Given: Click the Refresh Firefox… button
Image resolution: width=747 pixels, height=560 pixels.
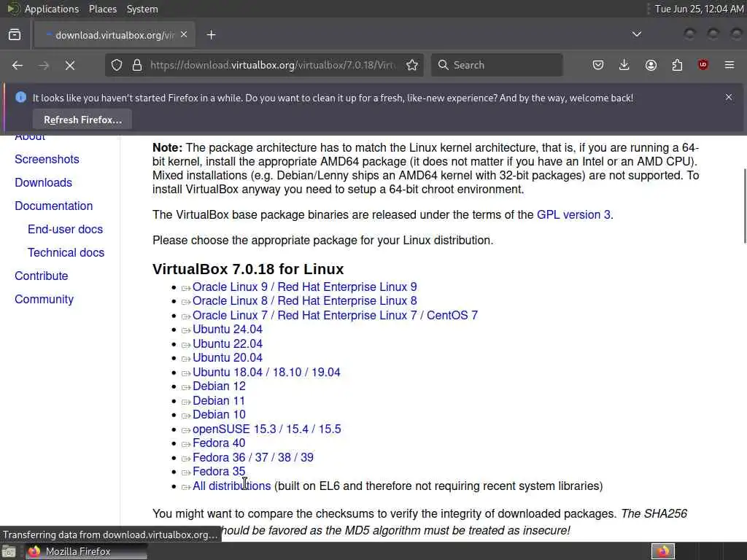Looking at the screenshot, I should tap(82, 120).
